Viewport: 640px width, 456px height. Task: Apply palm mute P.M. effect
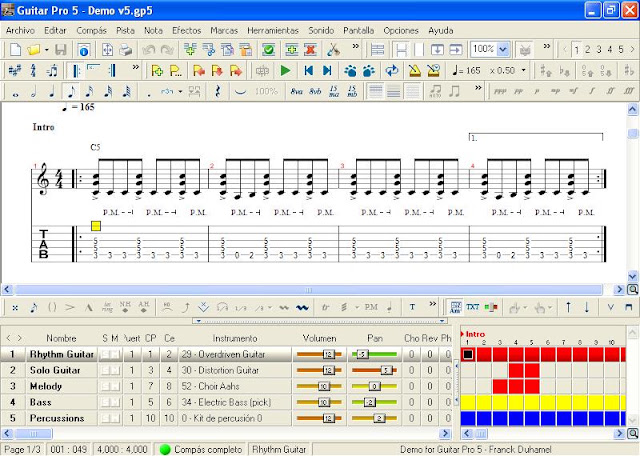371,307
